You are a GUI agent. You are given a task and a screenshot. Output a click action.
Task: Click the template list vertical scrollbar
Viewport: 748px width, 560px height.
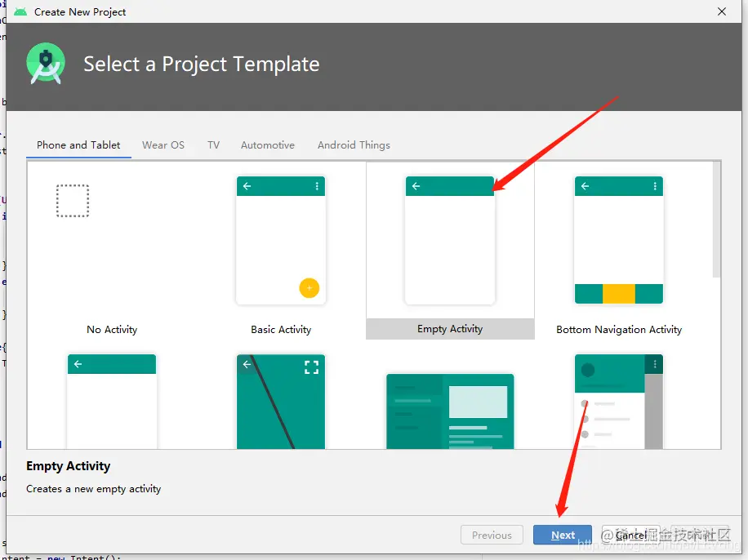tap(716, 220)
